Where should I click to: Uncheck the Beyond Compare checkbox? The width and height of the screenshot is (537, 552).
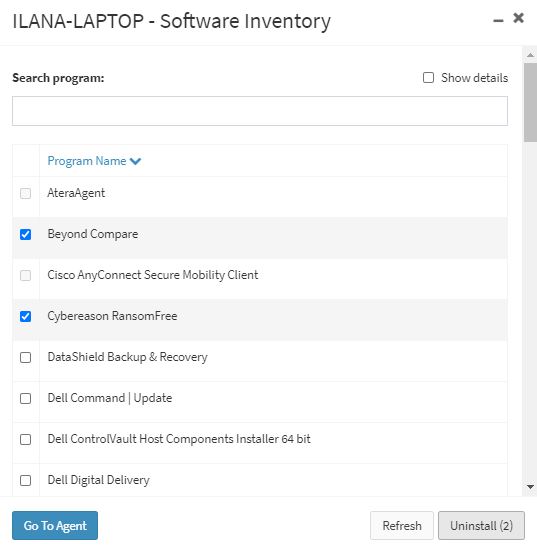[25, 234]
